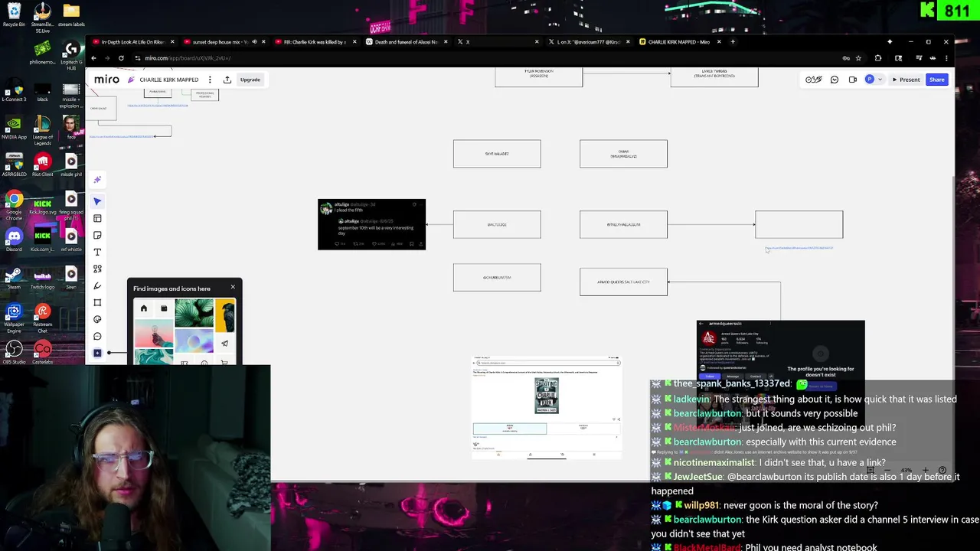Select the sticky note tool
The width and height of the screenshot is (980, 551).
97,235
